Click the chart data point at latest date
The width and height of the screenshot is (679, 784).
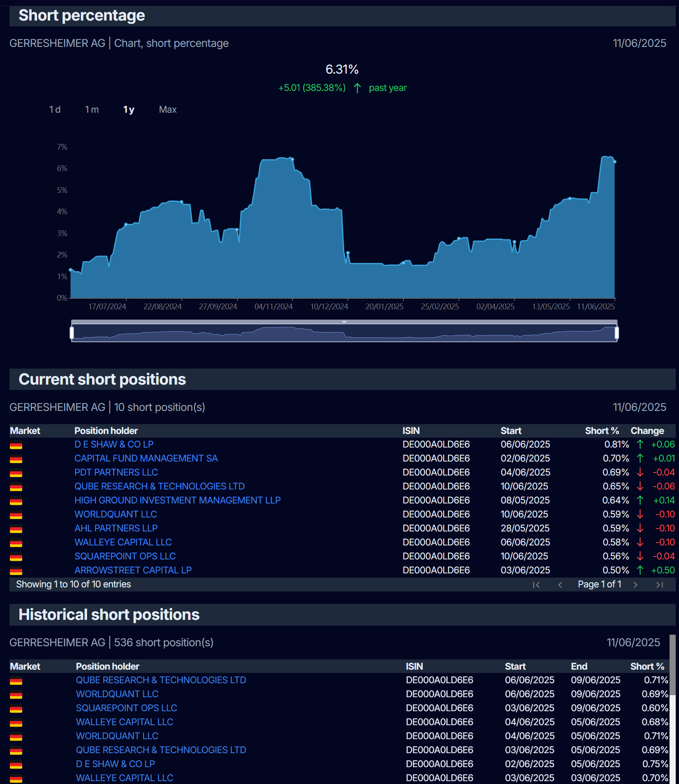click(615, 162)
